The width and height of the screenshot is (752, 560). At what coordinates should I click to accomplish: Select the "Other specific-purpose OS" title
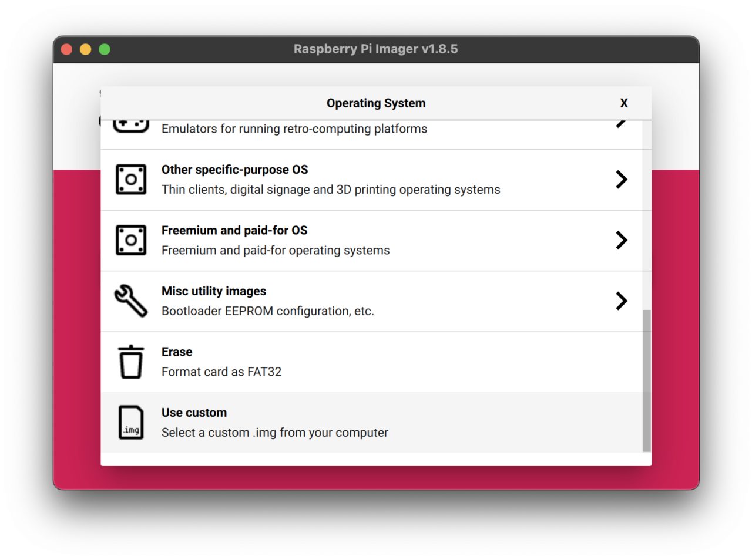click(234, 170)
